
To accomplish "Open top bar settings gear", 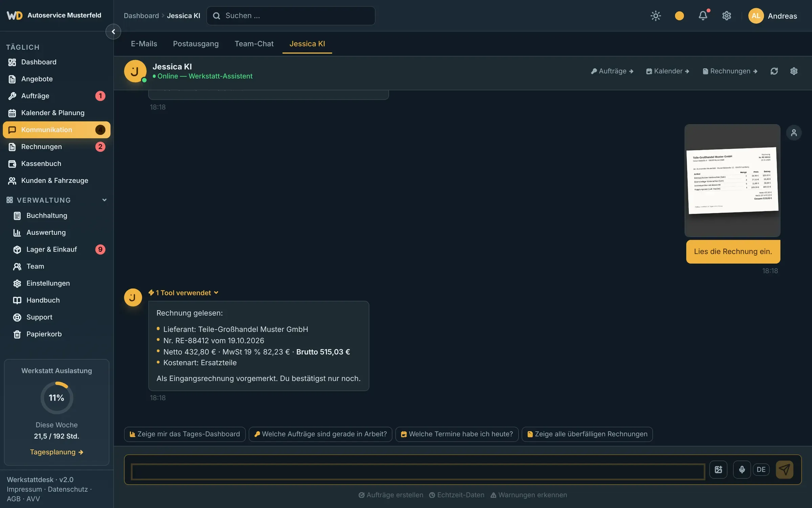I will [726, 16].
